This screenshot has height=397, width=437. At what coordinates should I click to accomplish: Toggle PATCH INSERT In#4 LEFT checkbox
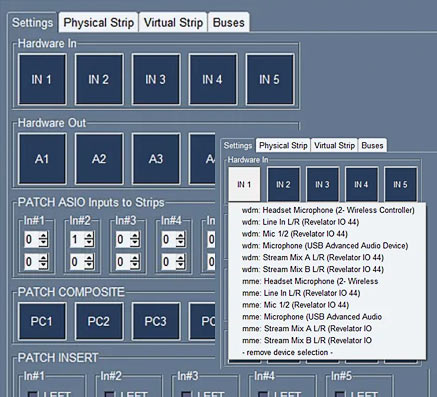click(x=263, y=394)
